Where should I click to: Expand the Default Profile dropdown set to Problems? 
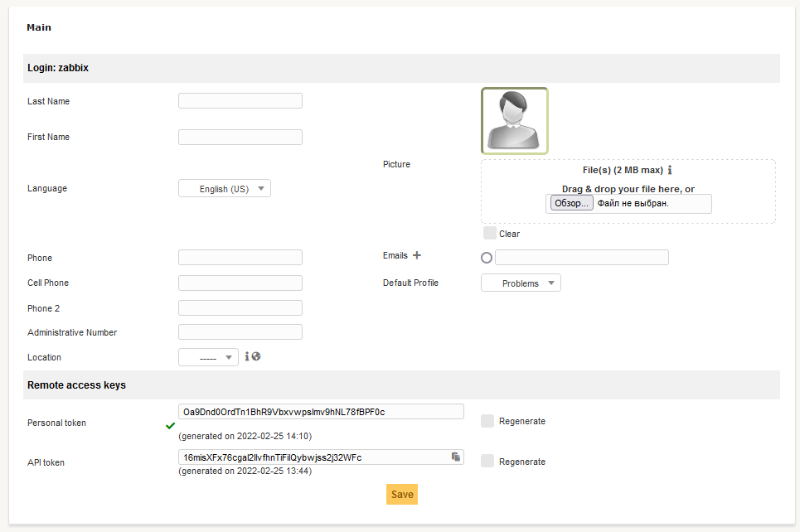(x=521, y=283)
